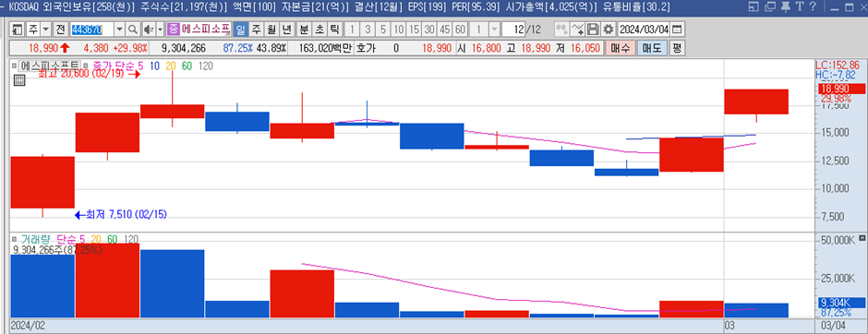Image resolution: width=868 pixels, height=334 pixels.
Task: Select the 15 interval button
Action: click(x=414, y=30)
